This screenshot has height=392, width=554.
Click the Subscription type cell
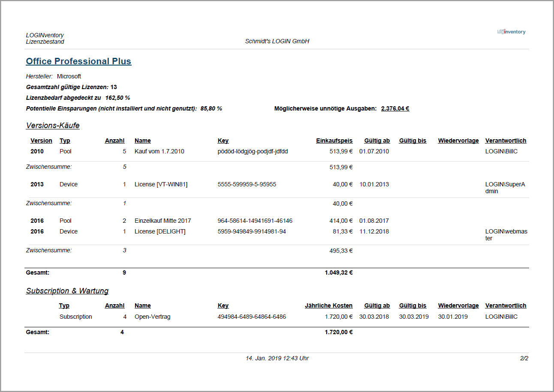click(x=76, y=317)
